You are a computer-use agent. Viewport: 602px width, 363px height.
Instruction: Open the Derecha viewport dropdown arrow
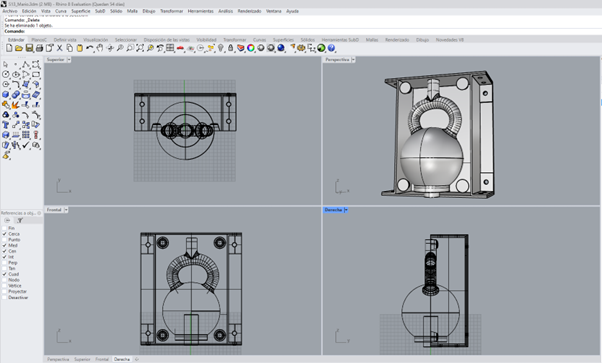tap(346, 210)
